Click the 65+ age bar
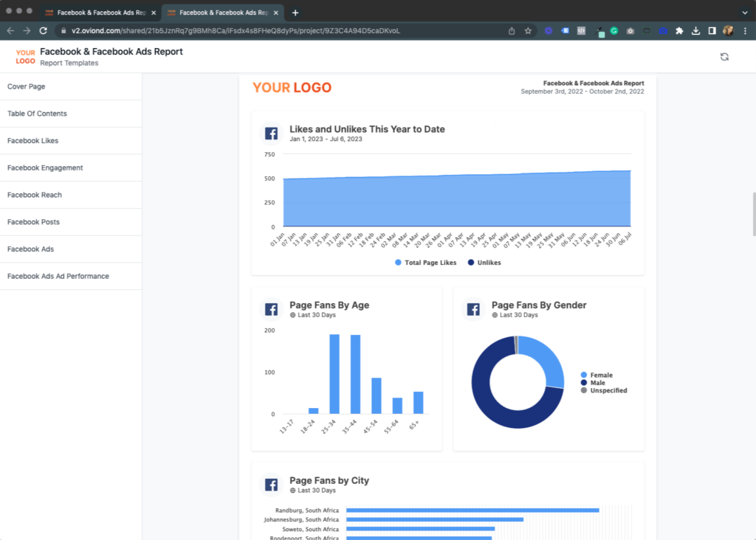756x540 pixels. tap(418, 403)
